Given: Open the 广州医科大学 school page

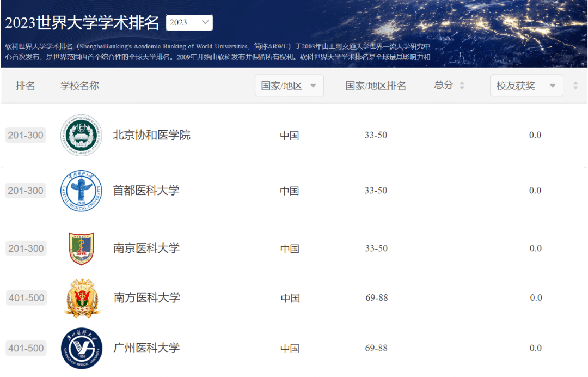Looking at the screenshot, I should pyautogui.click(x=146, y=348).
